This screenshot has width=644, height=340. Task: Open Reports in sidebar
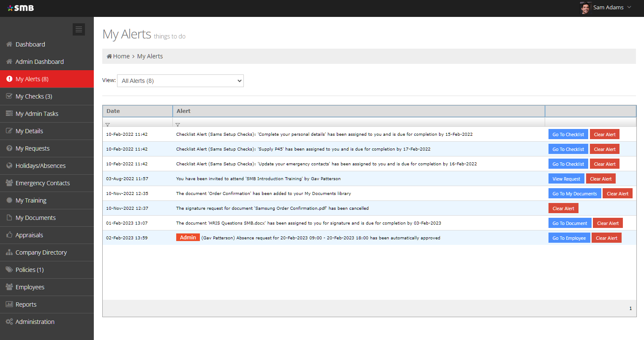tap(47, 304)
